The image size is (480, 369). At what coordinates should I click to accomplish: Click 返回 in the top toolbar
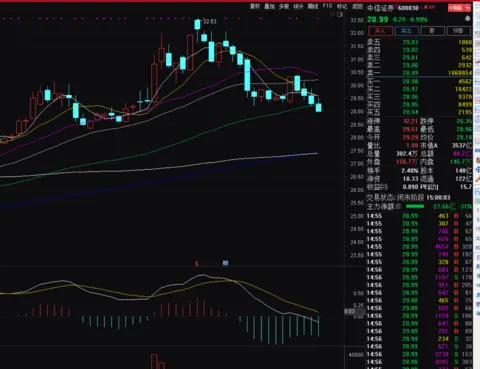coord(358,6)
